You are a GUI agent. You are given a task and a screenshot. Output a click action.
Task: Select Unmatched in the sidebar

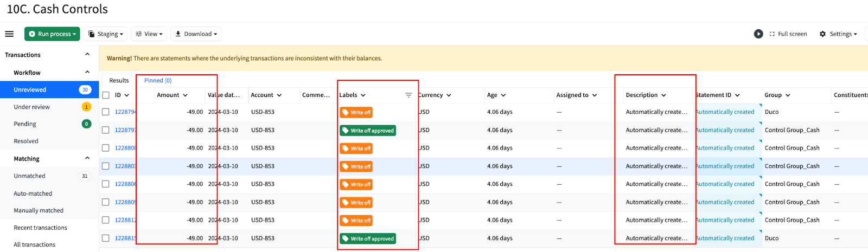click(x=49, y=176)
